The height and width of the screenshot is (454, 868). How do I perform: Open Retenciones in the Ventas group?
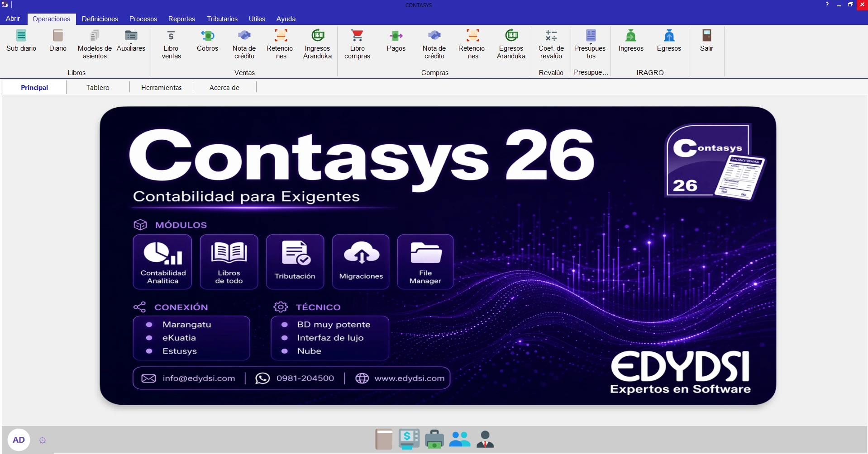[x=281, y=44]
